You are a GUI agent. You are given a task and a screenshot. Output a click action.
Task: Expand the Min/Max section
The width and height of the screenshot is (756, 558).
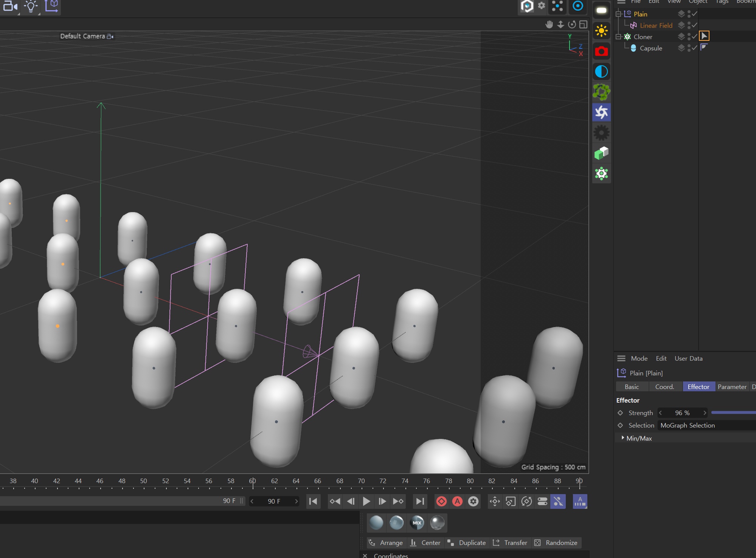click(623, 438)
